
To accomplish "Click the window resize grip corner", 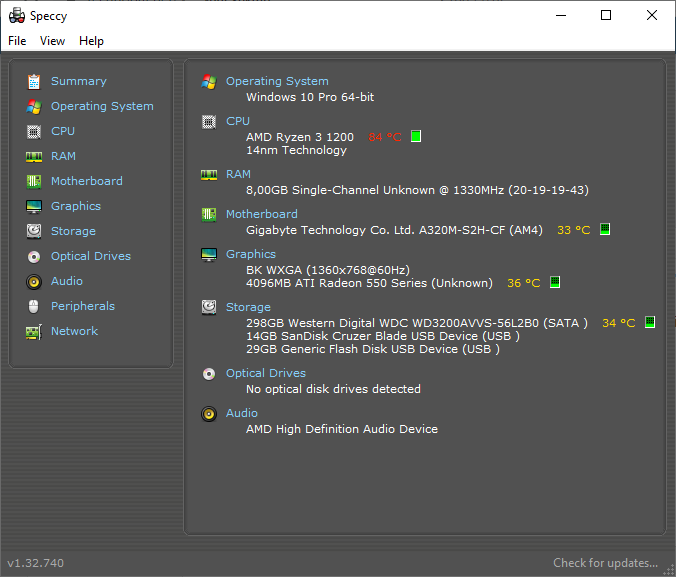I will [669, 570].
